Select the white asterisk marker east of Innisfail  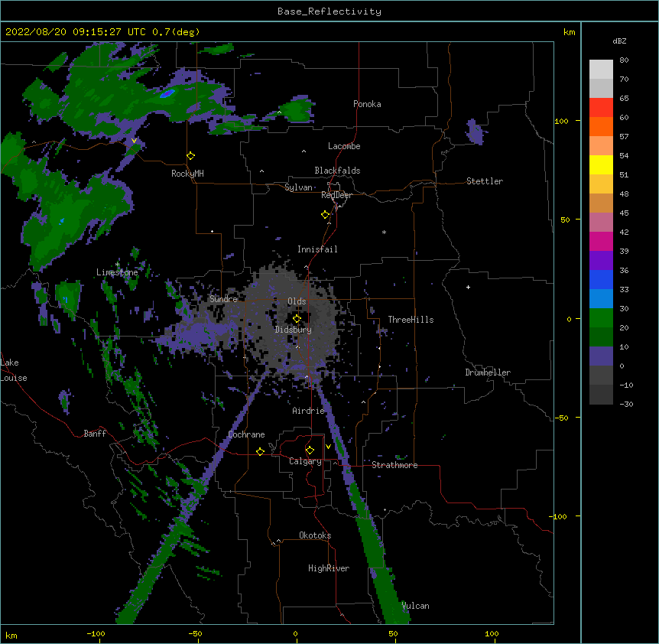(x=384, y=232)
